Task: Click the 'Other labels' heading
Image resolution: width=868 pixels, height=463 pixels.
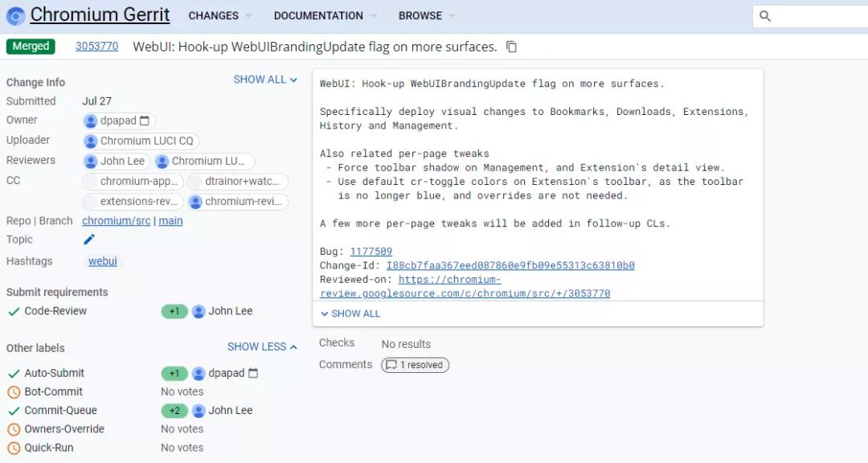Action: tap(35, 348)
